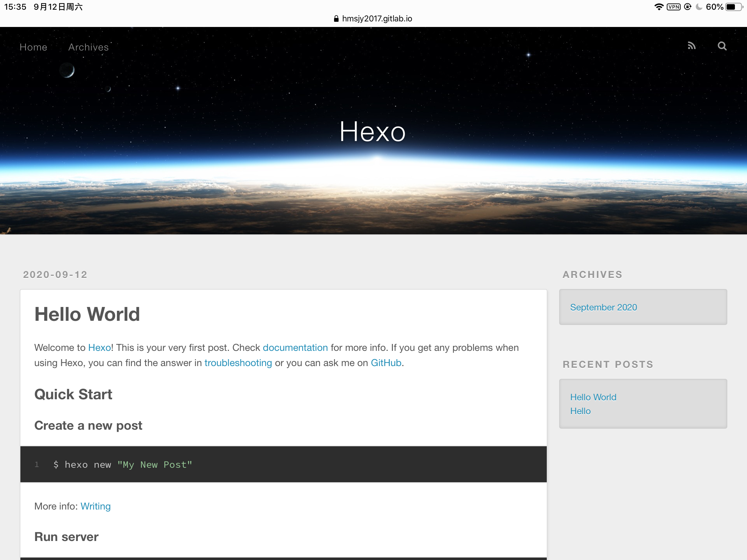
Task: Tap the battery icon in status bar
Action: click(735, 7)
